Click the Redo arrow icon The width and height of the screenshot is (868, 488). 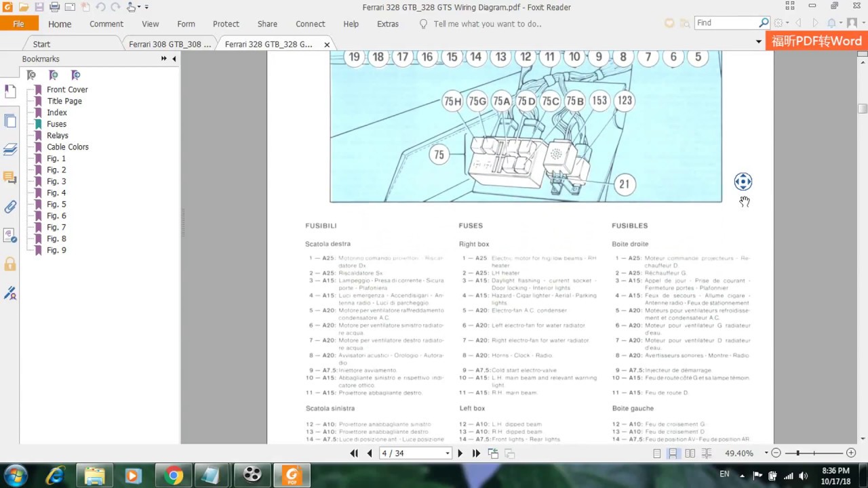[x=115, y=7]
